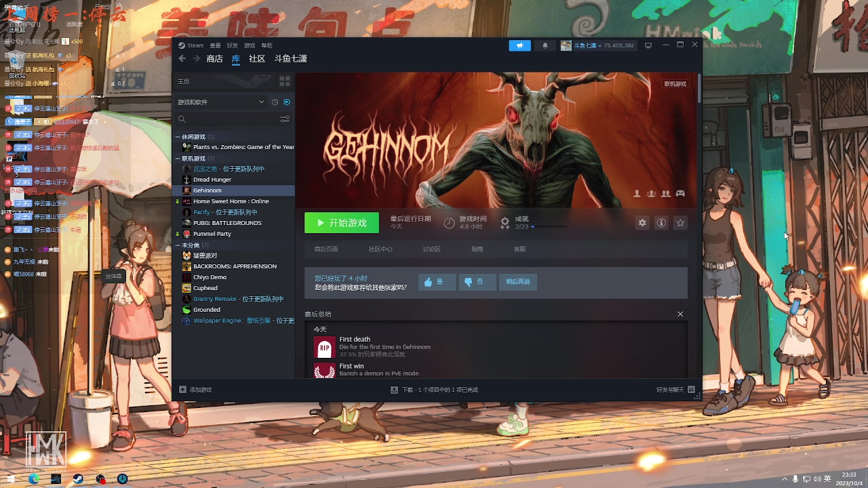The image size is (868, 488).
Task: Go to the 商店 tab
Action: point(214,59)
